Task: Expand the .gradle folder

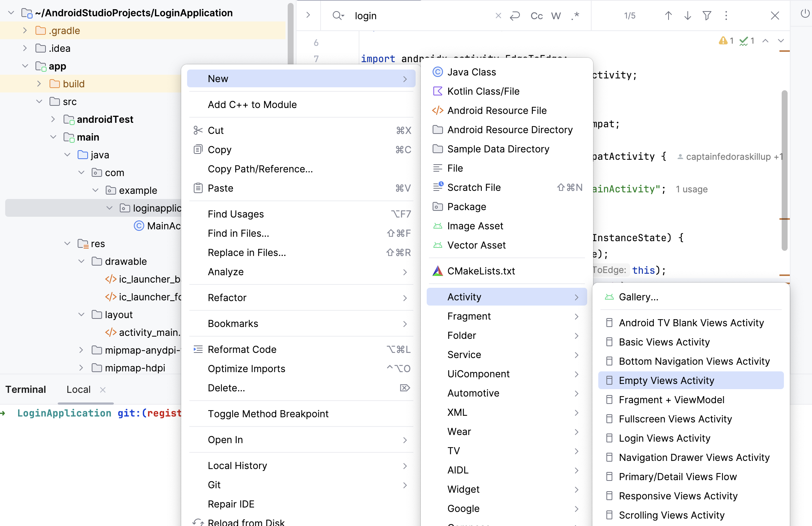Action: point(25,30)
